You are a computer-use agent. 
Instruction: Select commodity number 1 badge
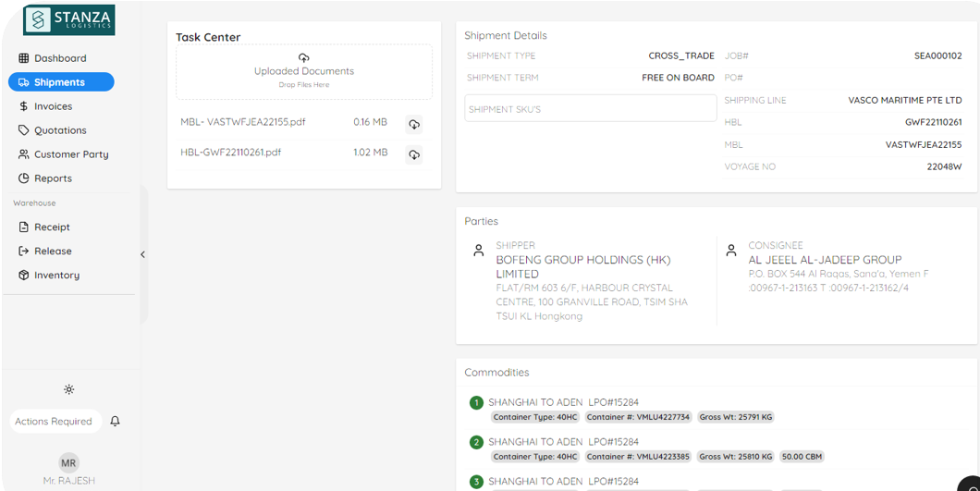pyautogui.click(x=476, y=403)
